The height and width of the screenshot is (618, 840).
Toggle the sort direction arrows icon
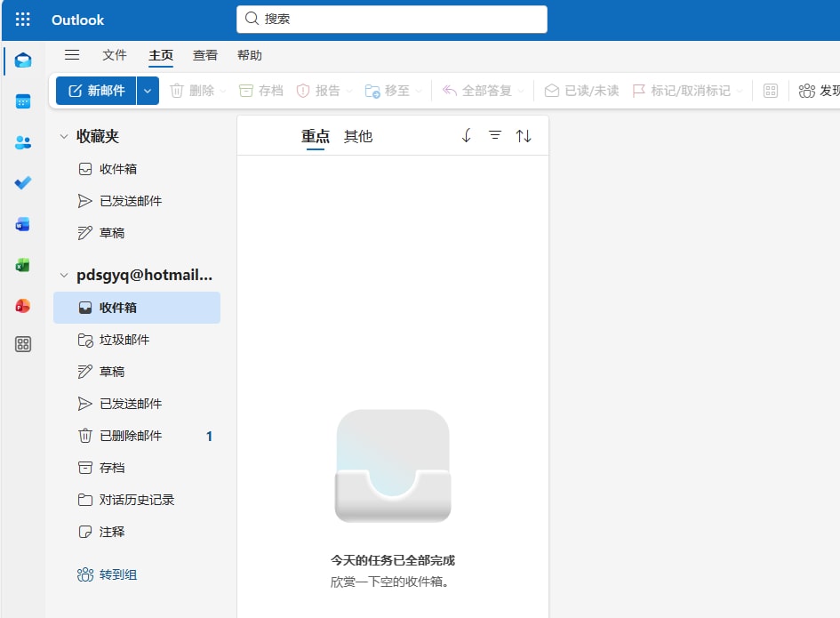pos(524,136)
